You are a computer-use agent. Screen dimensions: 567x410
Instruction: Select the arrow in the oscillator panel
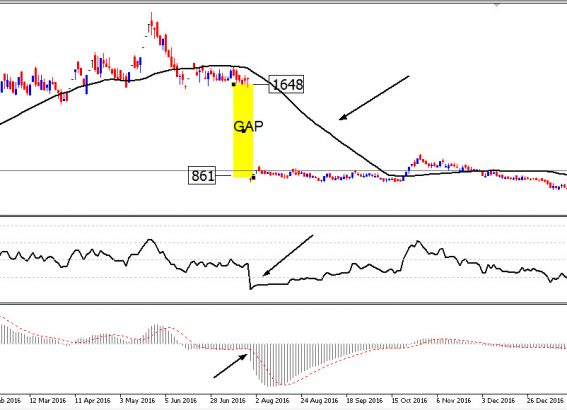288,256
